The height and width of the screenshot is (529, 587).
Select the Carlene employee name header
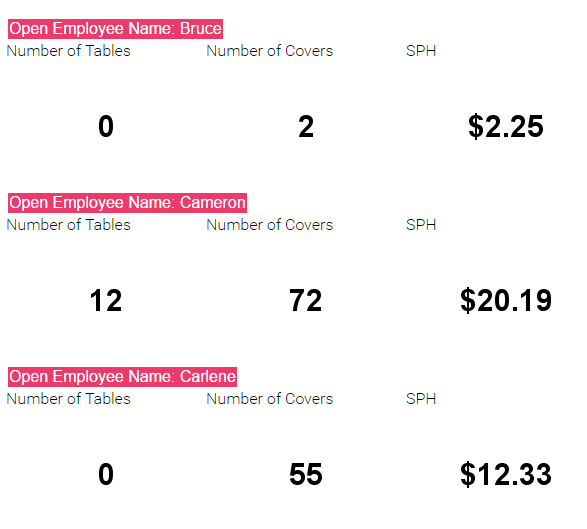(122, 377)
